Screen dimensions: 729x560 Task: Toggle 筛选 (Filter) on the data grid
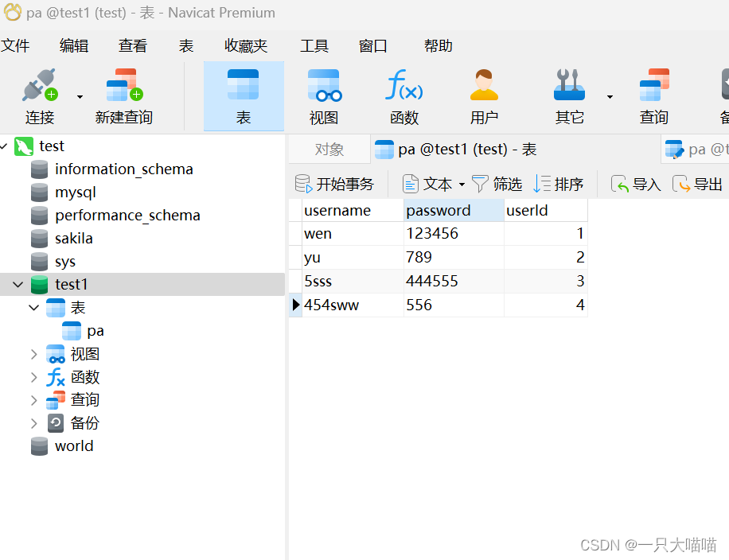point(497,183)
